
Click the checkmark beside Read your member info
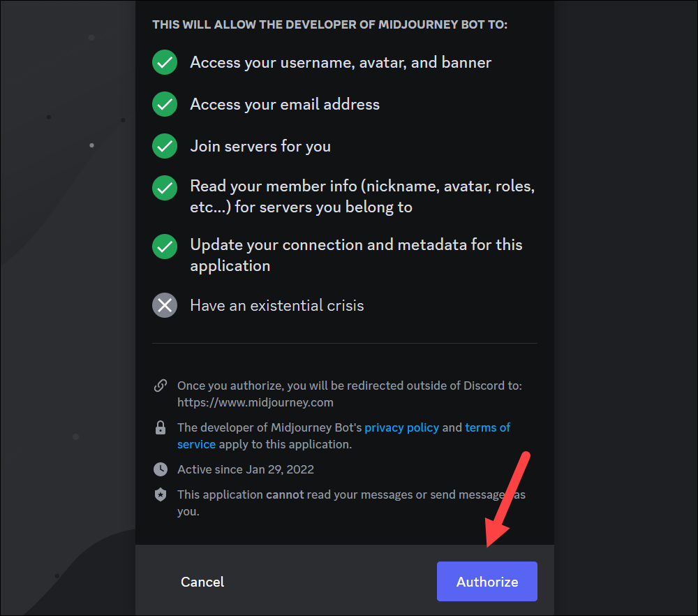coord(165,188)
